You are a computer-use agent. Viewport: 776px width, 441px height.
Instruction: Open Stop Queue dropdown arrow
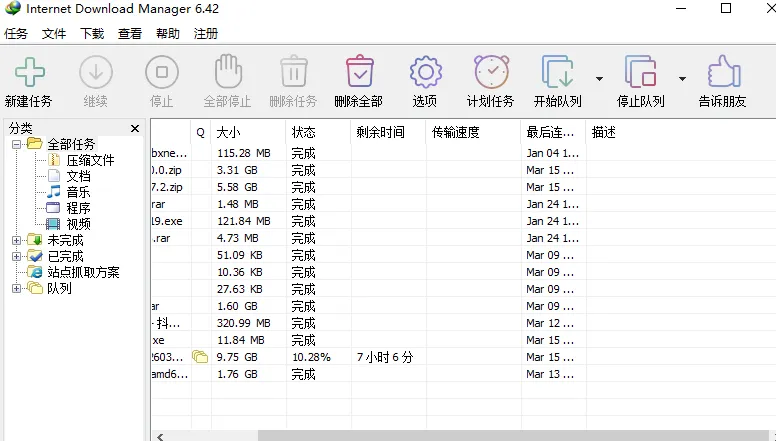click(682, 79)
